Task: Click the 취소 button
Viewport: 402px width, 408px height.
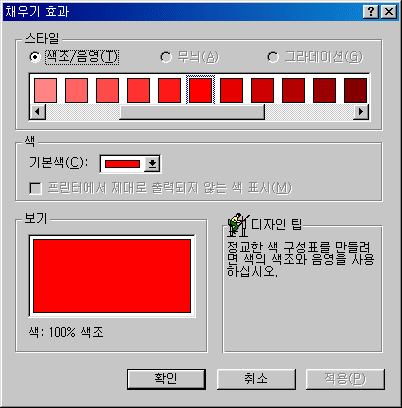Action: coord(256,379)
